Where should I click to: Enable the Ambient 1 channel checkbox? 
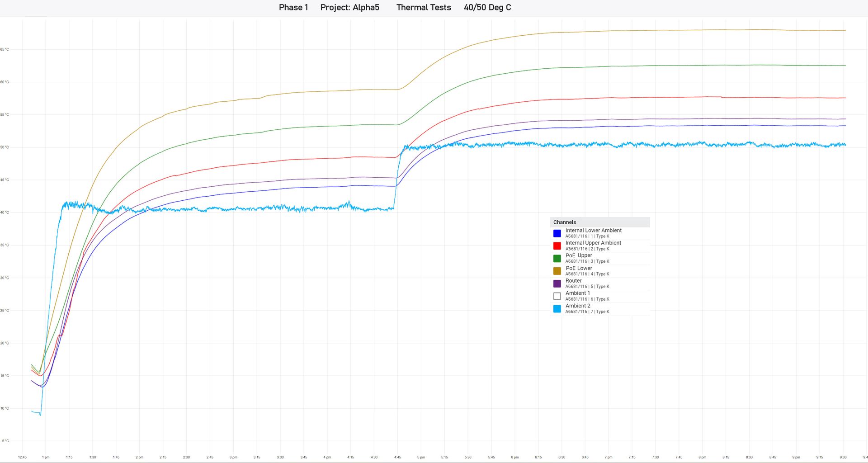pyautogui.click(x=557, y=296)
